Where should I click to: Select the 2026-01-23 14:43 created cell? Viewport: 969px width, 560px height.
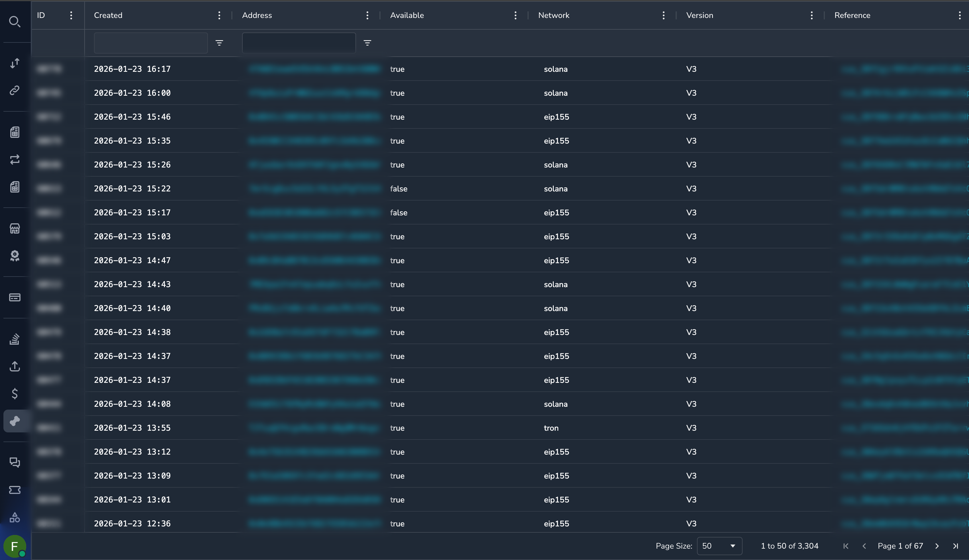pos(132,284)
